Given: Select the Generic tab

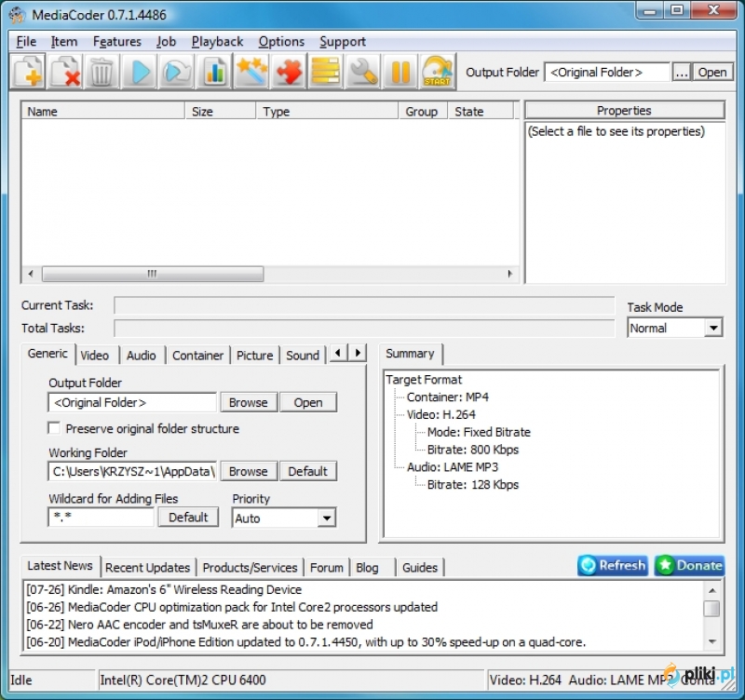Looking at the screenshot, I should click(x=47, y=354).
